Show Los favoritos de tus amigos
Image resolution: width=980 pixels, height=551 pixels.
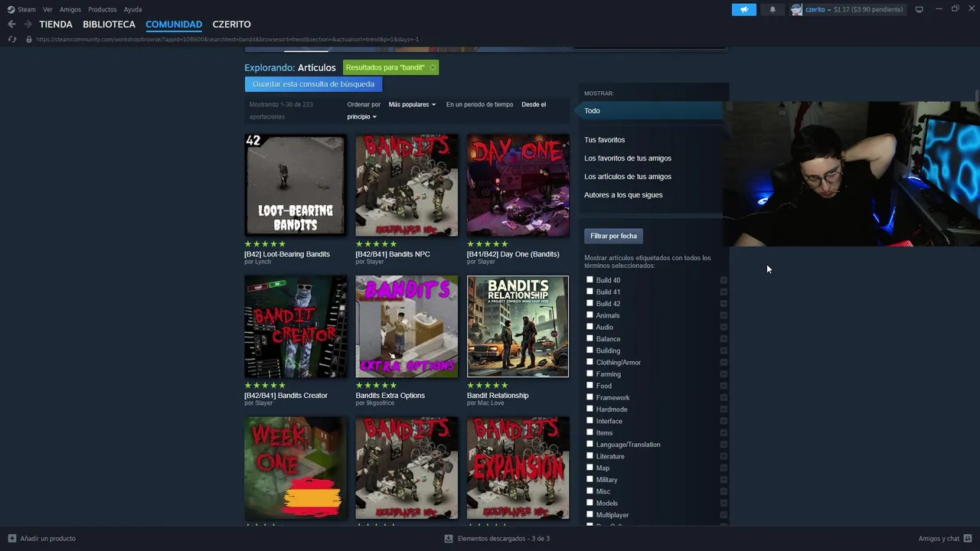[x=628, y=158]
